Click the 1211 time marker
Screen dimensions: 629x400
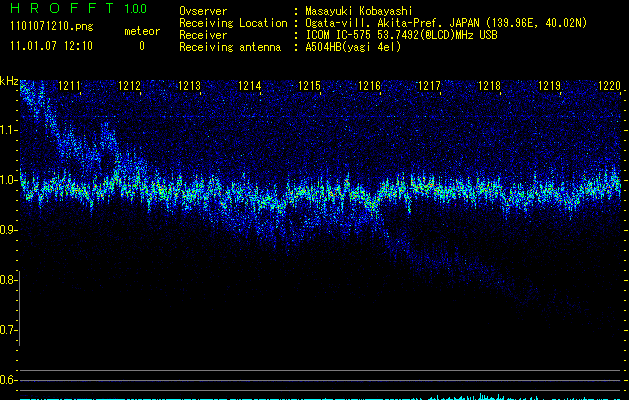(x=70, y=87)
